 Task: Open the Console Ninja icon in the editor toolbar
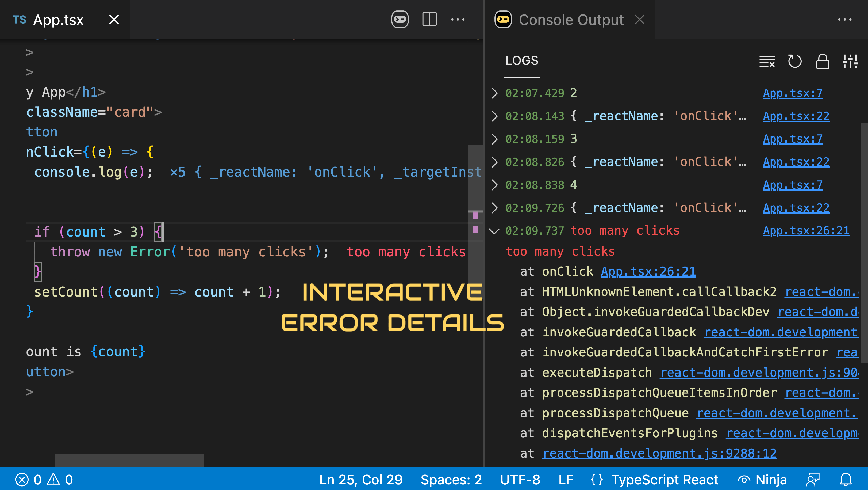tap(400, 19)
